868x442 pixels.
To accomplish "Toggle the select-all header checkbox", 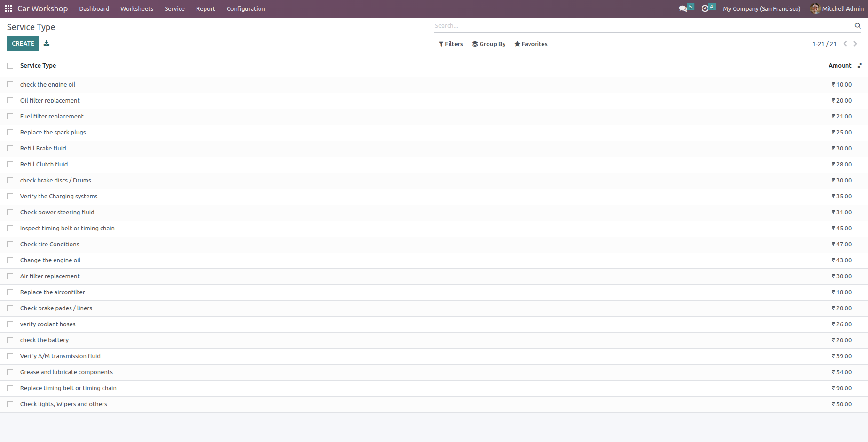I will click(x=10, y=66).
